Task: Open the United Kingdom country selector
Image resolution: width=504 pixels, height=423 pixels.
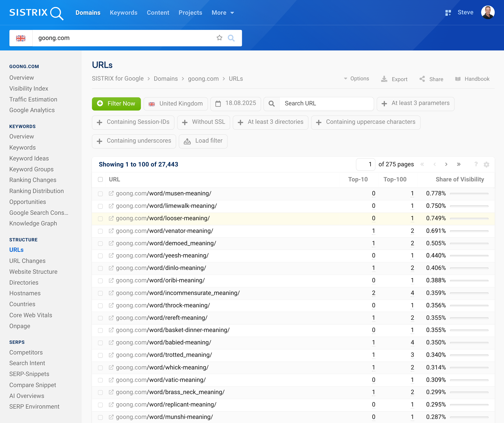Action: tap(176, 104)
